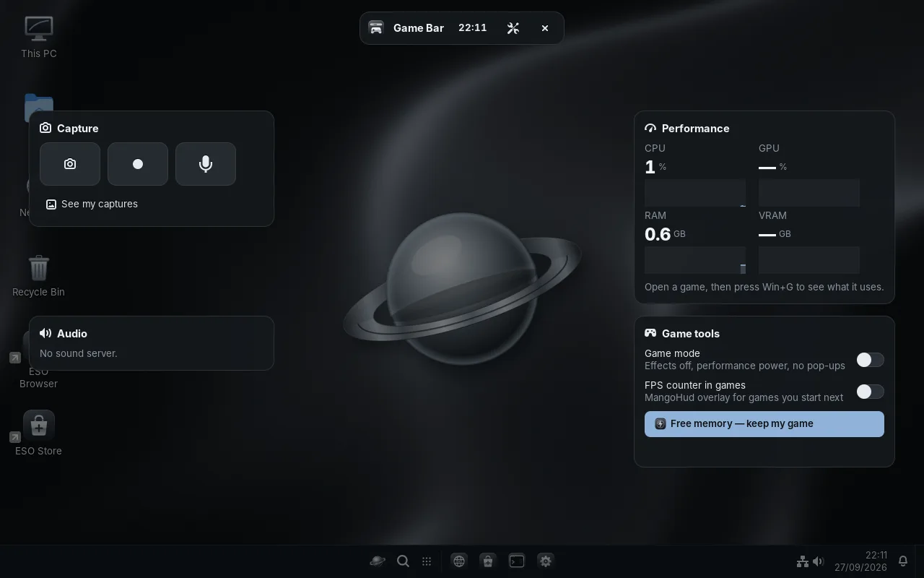This screenshot has width=924, height=578.
Task: Start recording with the record dot button
Action: [138, 164]
